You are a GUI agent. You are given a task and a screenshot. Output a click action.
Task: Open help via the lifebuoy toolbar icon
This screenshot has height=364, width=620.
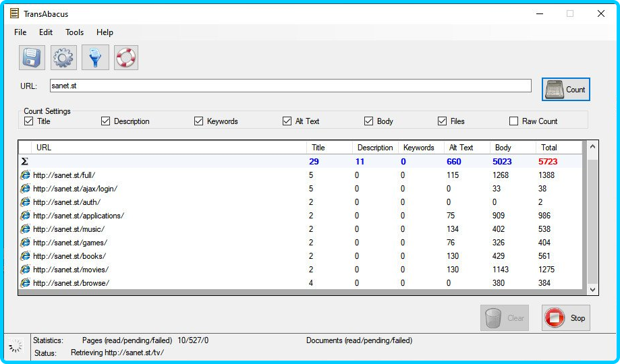pos(126,58)
